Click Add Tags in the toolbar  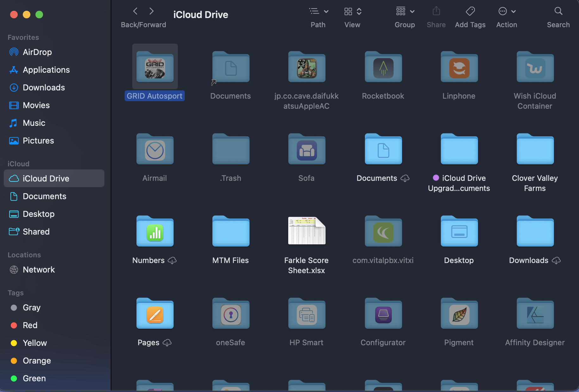[470, 11]
